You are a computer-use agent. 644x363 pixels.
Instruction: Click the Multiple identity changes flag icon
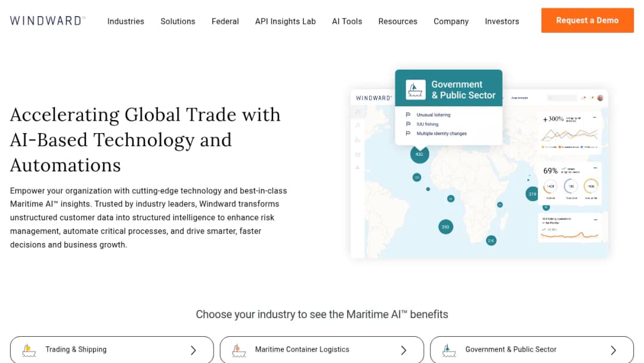[x=408, y=134]
